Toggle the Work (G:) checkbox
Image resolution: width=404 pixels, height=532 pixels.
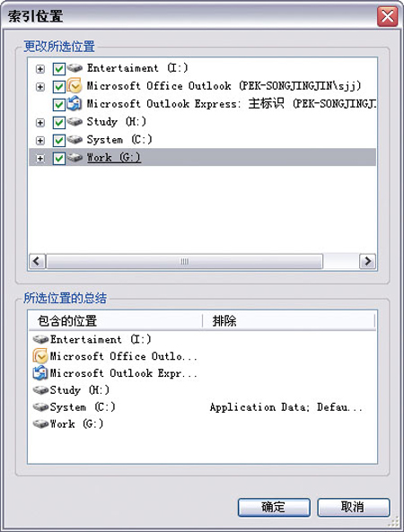pos(58,159)
